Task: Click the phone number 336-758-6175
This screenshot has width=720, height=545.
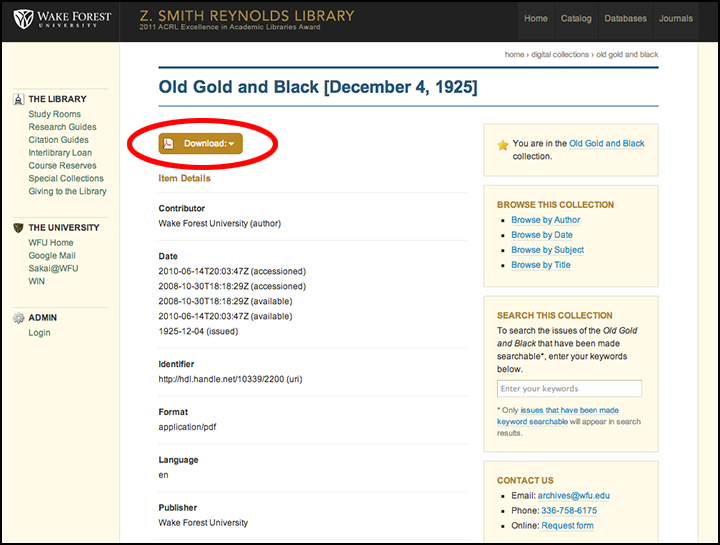Action: click(569, 511)
